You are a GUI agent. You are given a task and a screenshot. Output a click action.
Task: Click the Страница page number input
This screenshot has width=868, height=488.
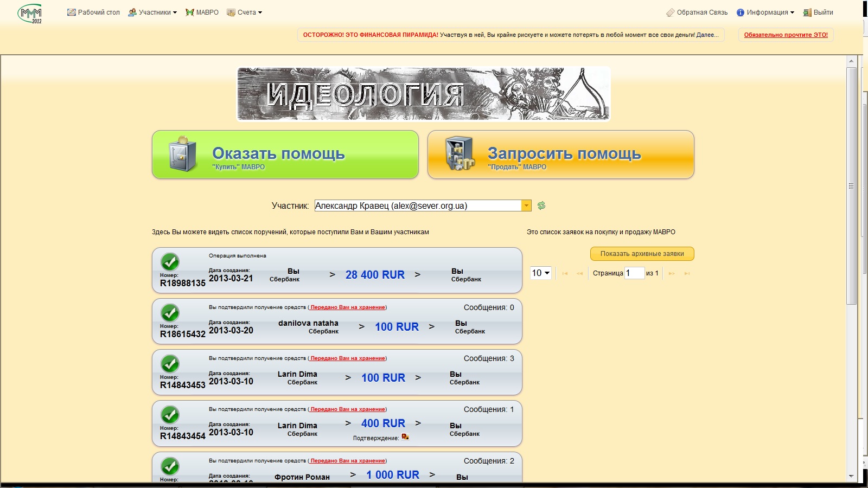click(x=634, y=273)
